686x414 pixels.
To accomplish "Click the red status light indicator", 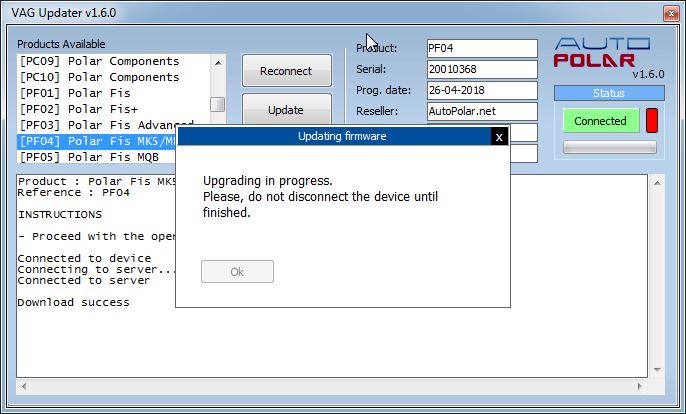I will coord(652,121).
